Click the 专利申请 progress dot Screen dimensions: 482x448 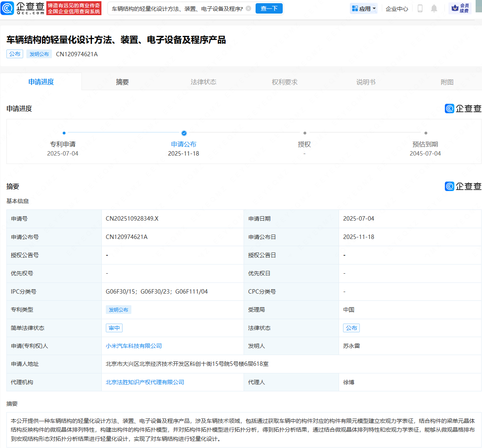click(64, 133)
